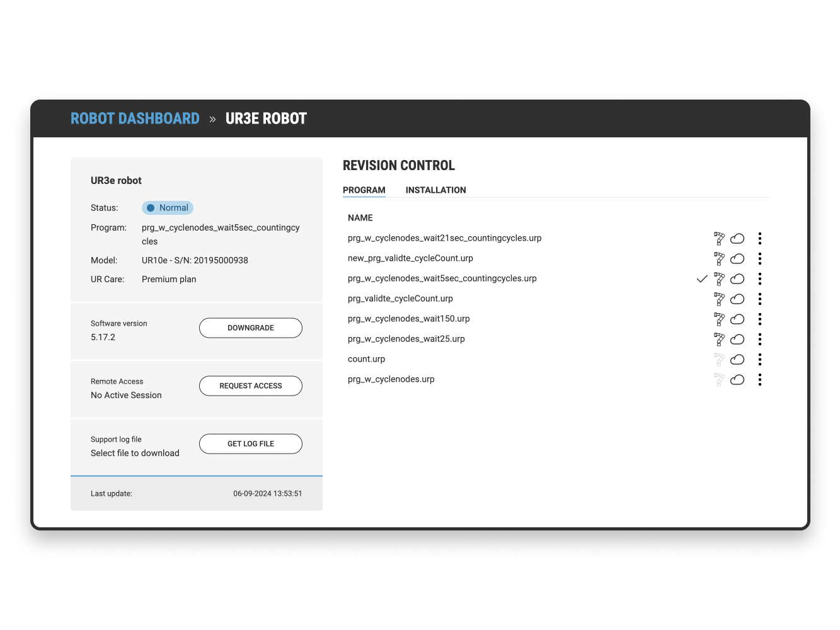
Task: Click the Premium plan text
Action: 169,279
